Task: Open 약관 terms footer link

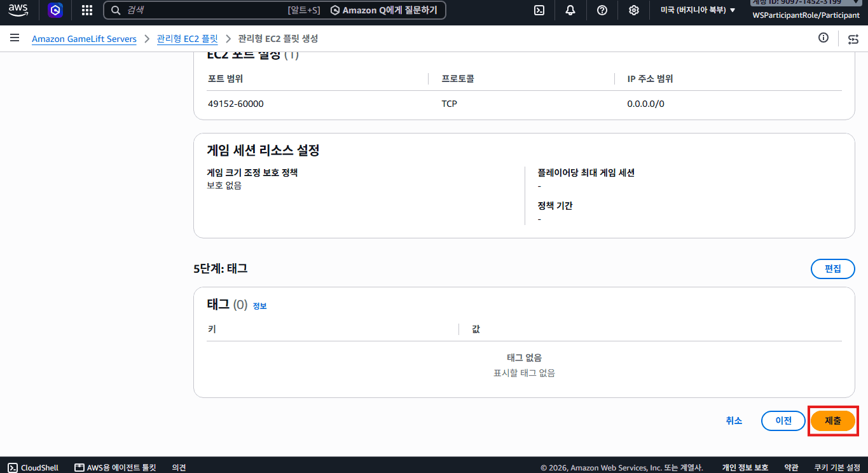Action: [791, 467]
